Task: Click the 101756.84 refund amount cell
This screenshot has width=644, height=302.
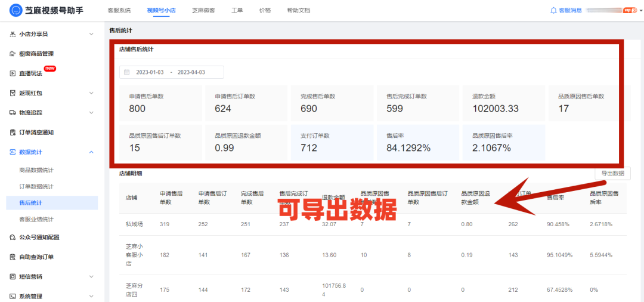Action: pos(335,290)
